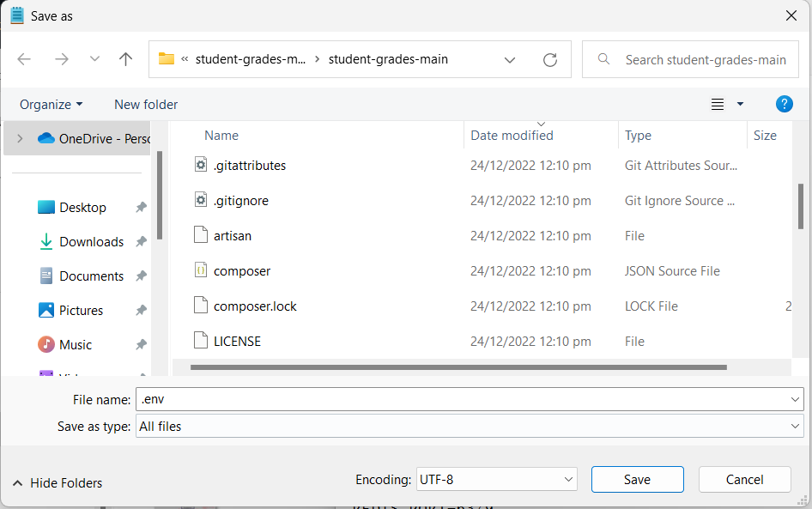The height and width of the screenshot is (509, 812).
Task: Unpin Documents via its pin icon
Action: 141,276
